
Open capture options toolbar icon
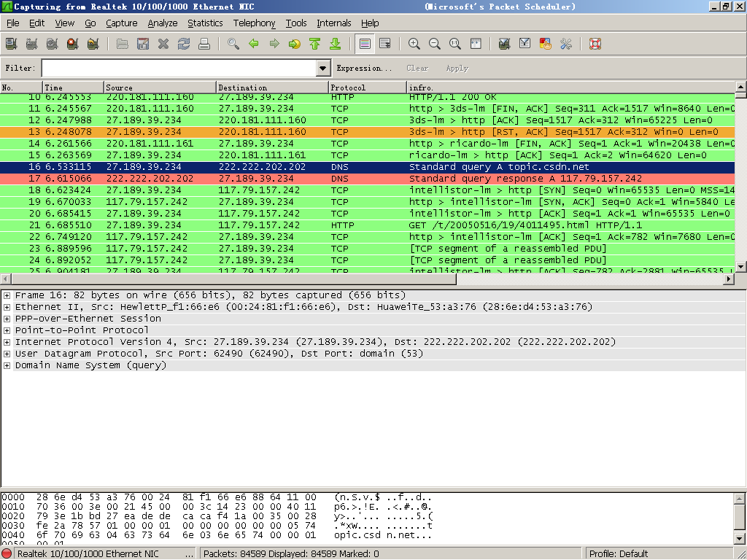click(32, 44)
